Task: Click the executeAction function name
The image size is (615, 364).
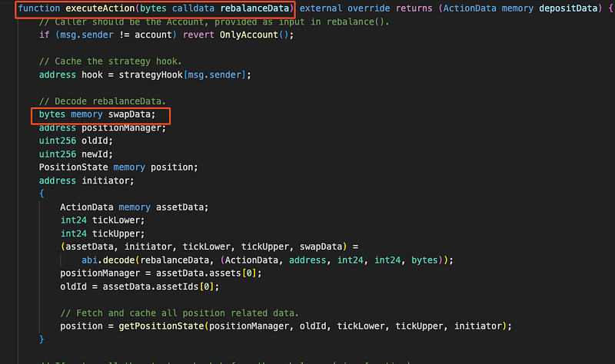Action: (98, 8)
